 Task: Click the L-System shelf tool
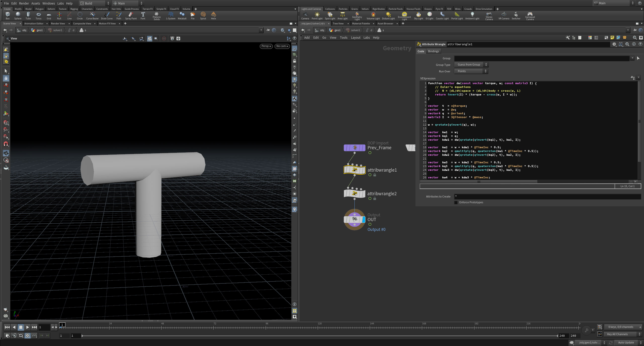[x=171, y=15]
